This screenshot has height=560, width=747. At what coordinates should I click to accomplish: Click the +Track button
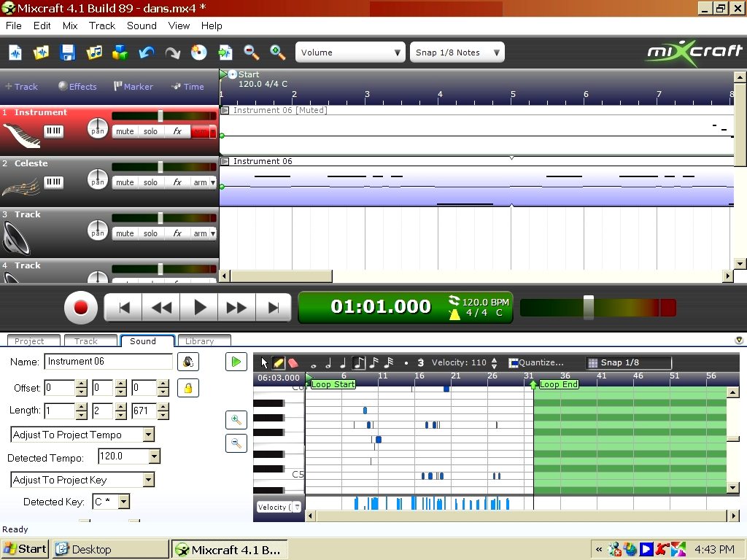click(x=21, y=87)
